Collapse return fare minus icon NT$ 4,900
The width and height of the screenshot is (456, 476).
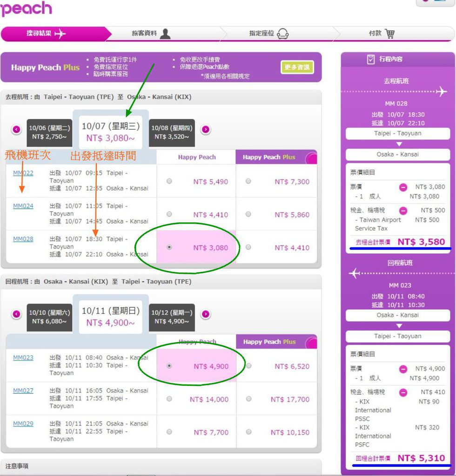pyautogui.click(x=403, y=369)
